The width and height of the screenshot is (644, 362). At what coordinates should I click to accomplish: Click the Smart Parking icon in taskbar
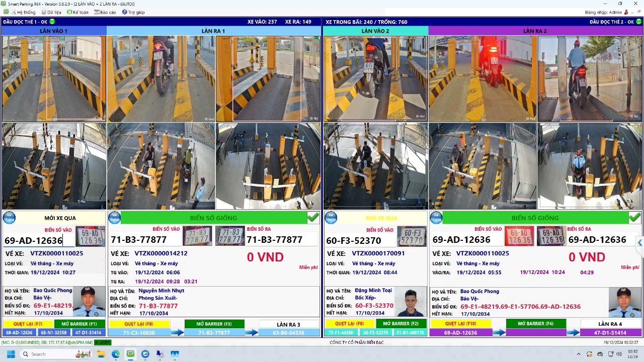tap(130, 354)
